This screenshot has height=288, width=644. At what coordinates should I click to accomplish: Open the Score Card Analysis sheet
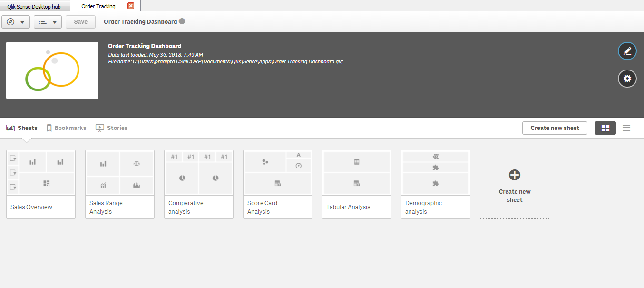pyautogui.click(x=277, y=183)
